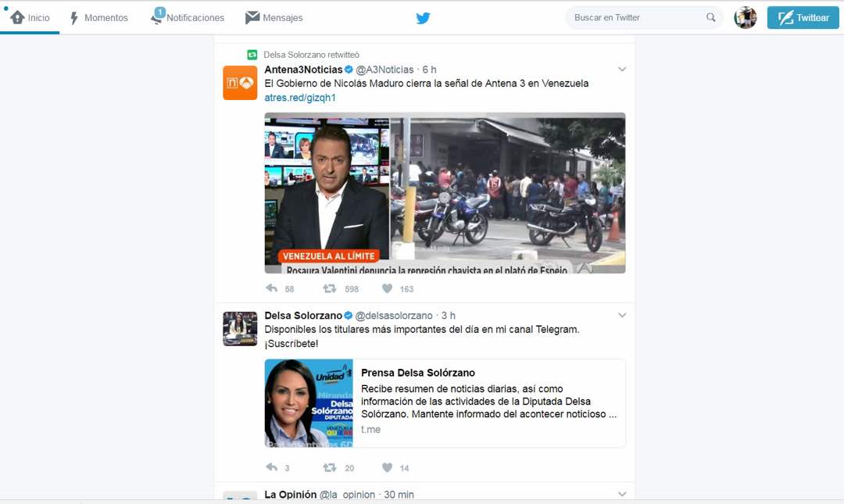The image size is (844, 504).
Task: Open the Notificaciones tab
Action: [x=188, y=16]
